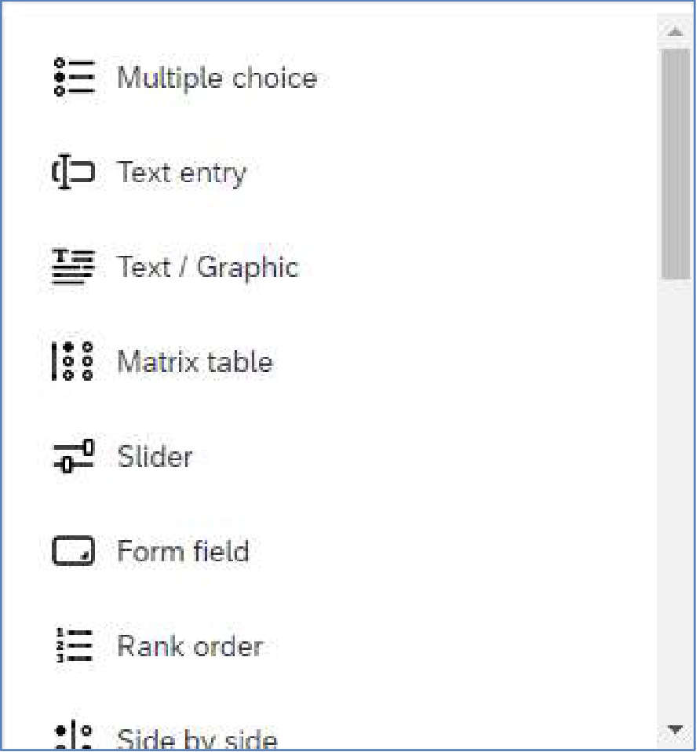This screenshot has width=700, height=752.
Task: Click the vertical scrollbar thumb
Action: 675,163
